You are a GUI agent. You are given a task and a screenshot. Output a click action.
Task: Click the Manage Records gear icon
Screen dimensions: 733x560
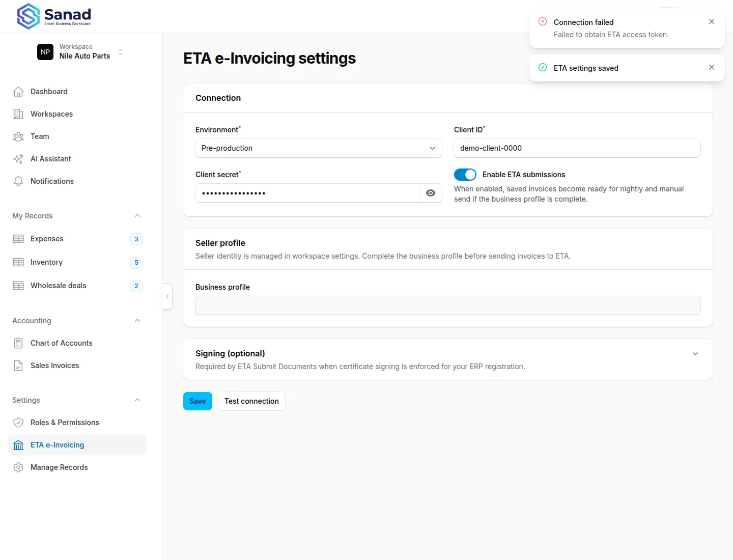pos(18,467)
